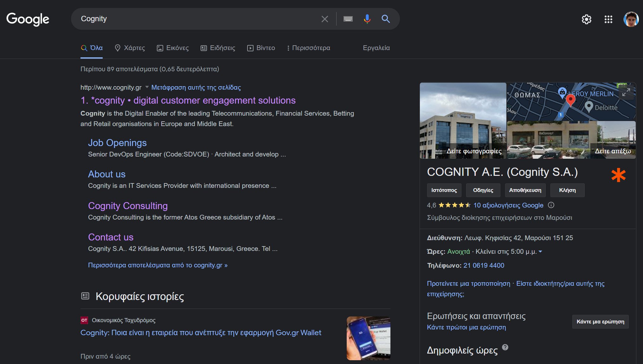
Task: Click the Κάντε μια ερώτηση button
Action: pos(600,322)
